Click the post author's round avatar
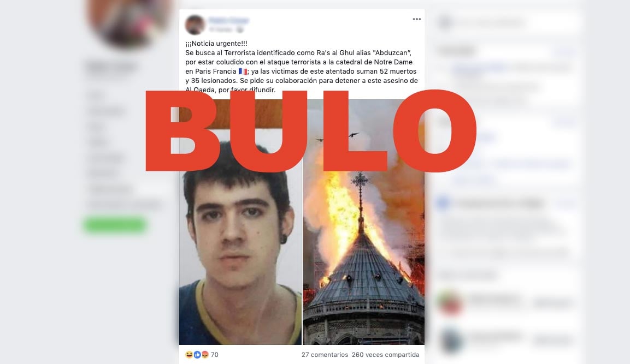The image size is (630, 364). [x=195, y=25]
